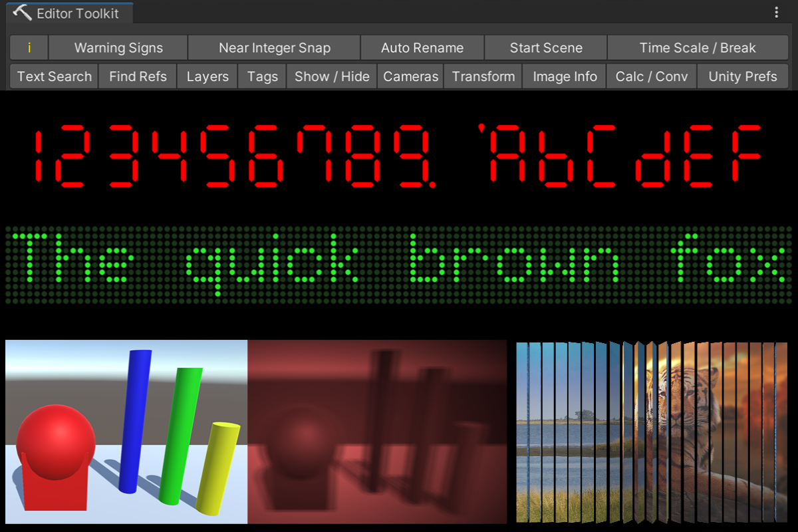Open the Calc / Conv tool
The image size is (798, 532).
tap(652, 76)
